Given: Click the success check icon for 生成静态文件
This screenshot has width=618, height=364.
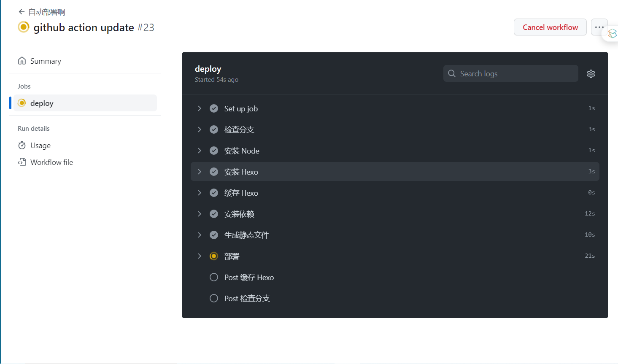Looking at the screenshot, I should click(x=214, y=235).
